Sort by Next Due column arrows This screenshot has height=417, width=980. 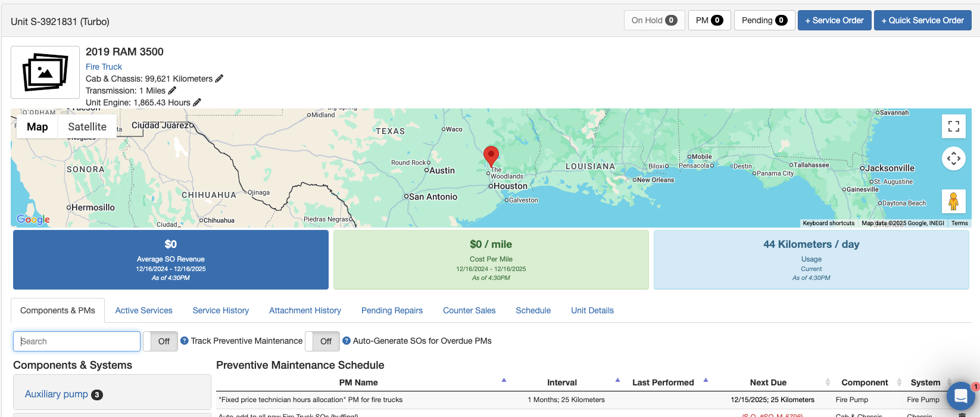(x=828, y=382)
